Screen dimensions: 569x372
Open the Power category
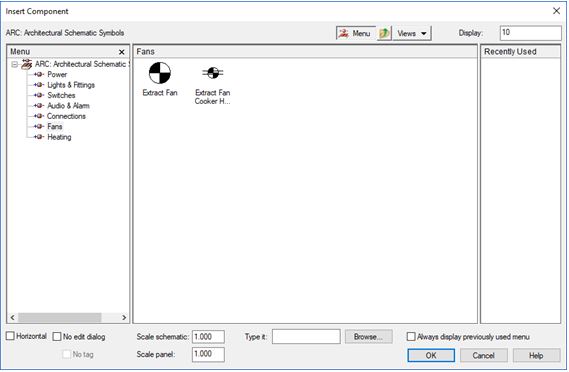click(x=57, y=74)
